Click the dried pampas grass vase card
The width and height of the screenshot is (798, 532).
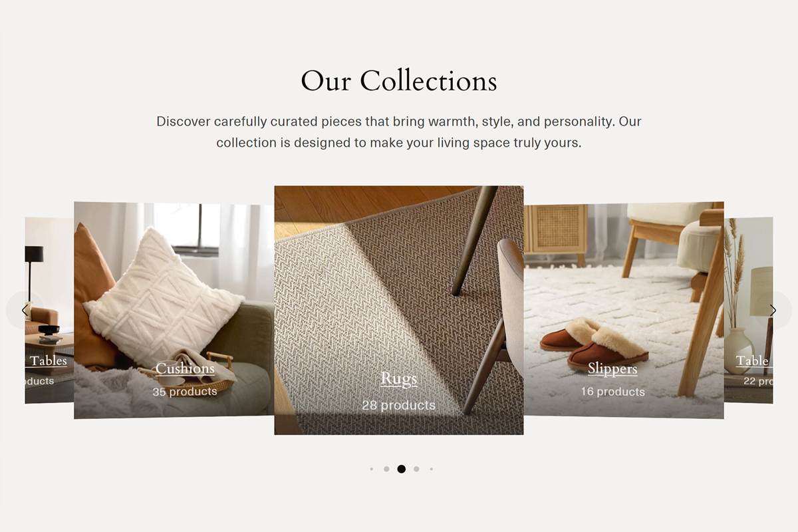click(x=748, y=310)
